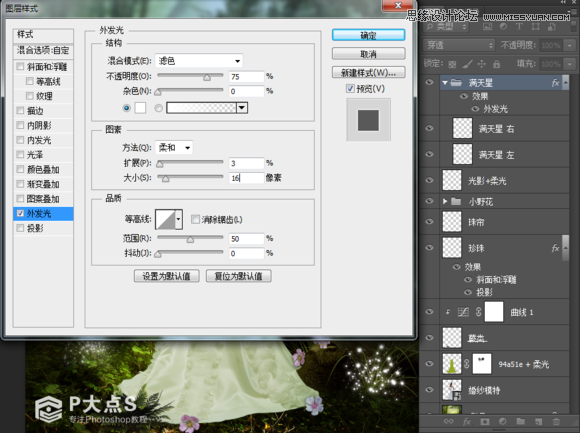Open layers 填充 slider arrow
This screenshot has height=433, width=580.
pyautogui.click(x=569, y=64)
